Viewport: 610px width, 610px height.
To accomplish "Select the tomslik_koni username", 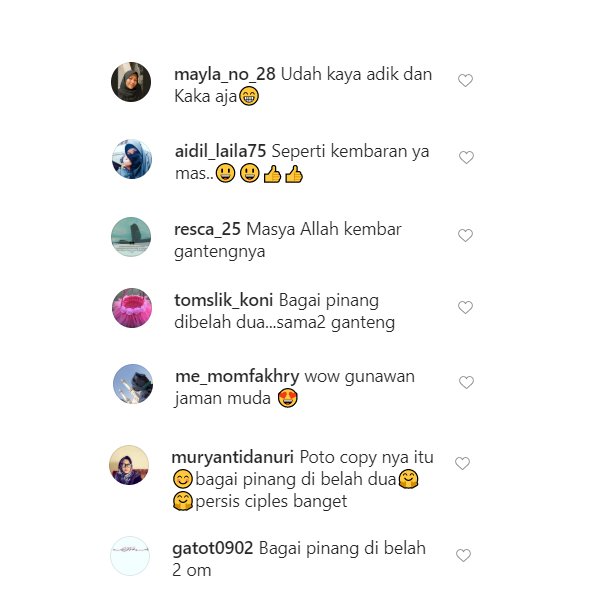I will pyautogui.click(x=224, y=300).
